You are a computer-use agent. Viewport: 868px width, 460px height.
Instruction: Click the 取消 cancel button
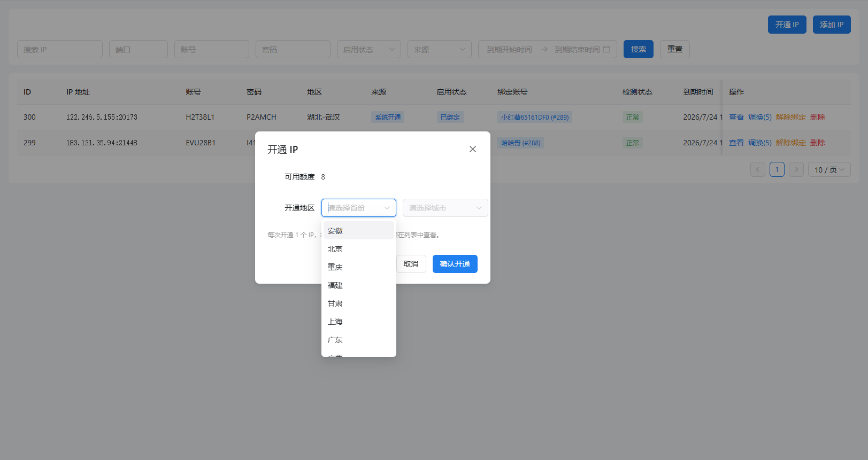[411, 264]
